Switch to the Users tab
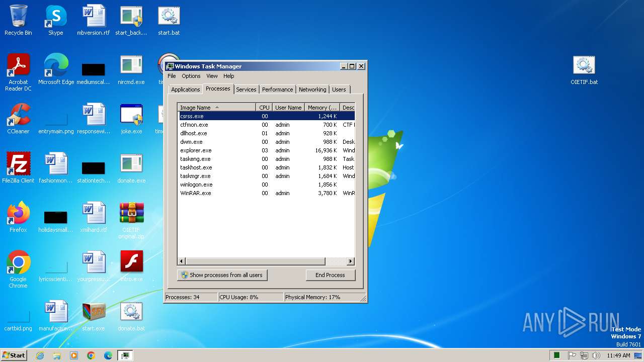The width and height of the screenshot is (644, 362). point(339,89)
